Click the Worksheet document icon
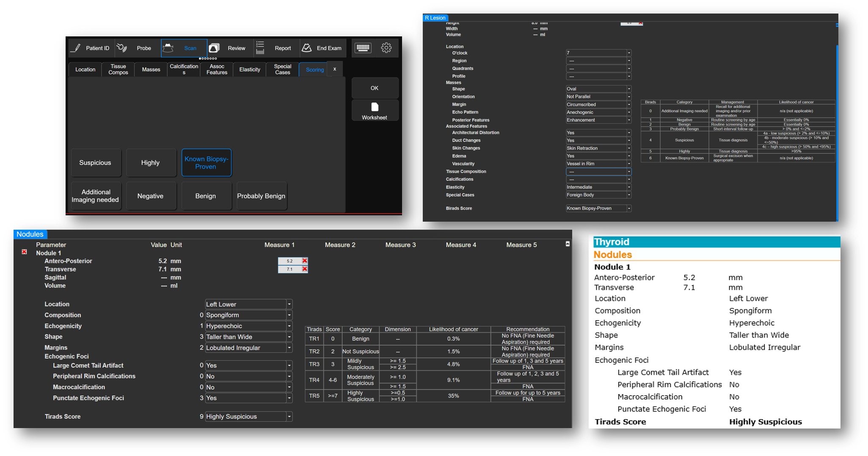Viewport: 868px width, 456px height. pos(375,107)
